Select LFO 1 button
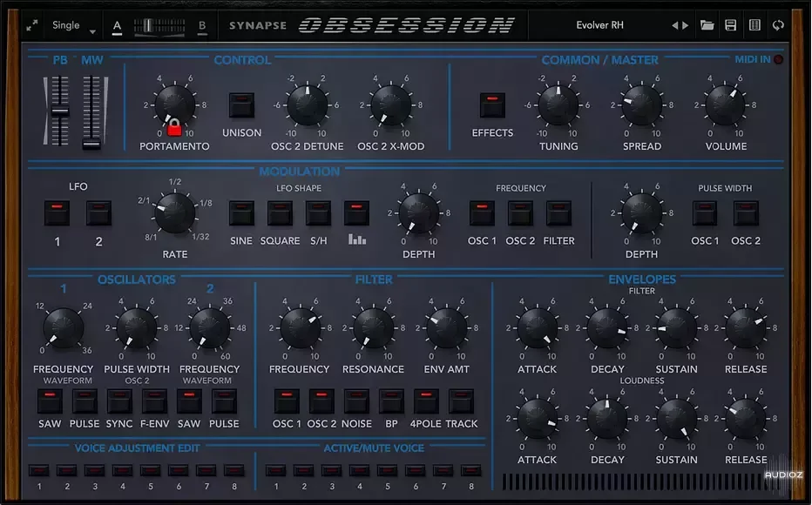 (57, 213)
